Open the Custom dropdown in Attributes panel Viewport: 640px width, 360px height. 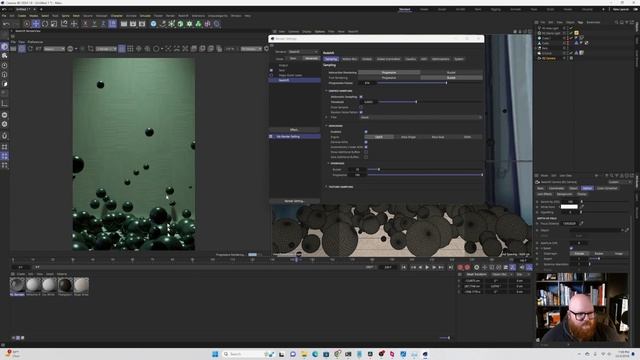point(620,182)
